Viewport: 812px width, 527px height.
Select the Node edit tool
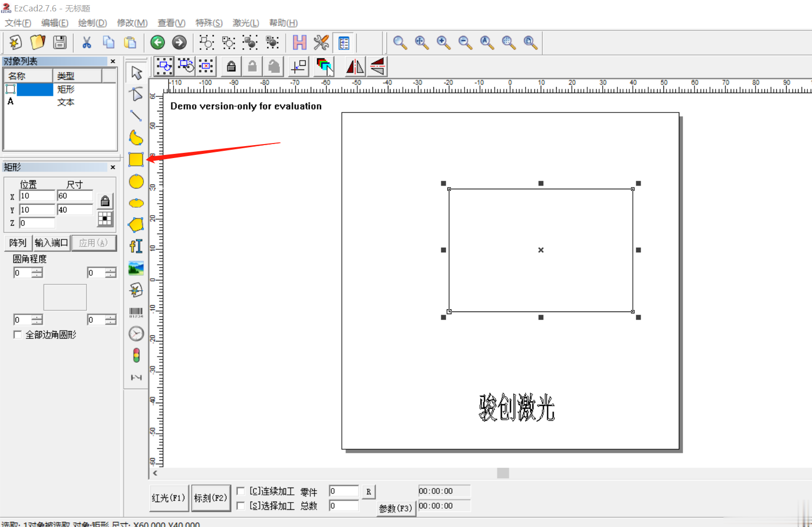tap(136, 94)
